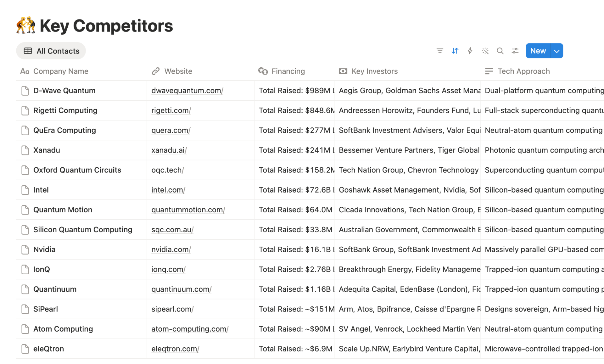Open the nvidia.com/ link
This screenshot has width=604, height=364.
tap(171, 249)
